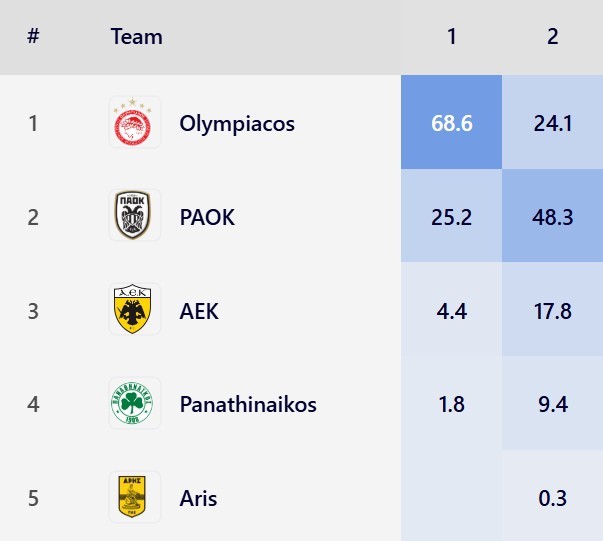
Task: Click PAOK 48.3 second-place probability cell
Action: (x=553, y=217)
